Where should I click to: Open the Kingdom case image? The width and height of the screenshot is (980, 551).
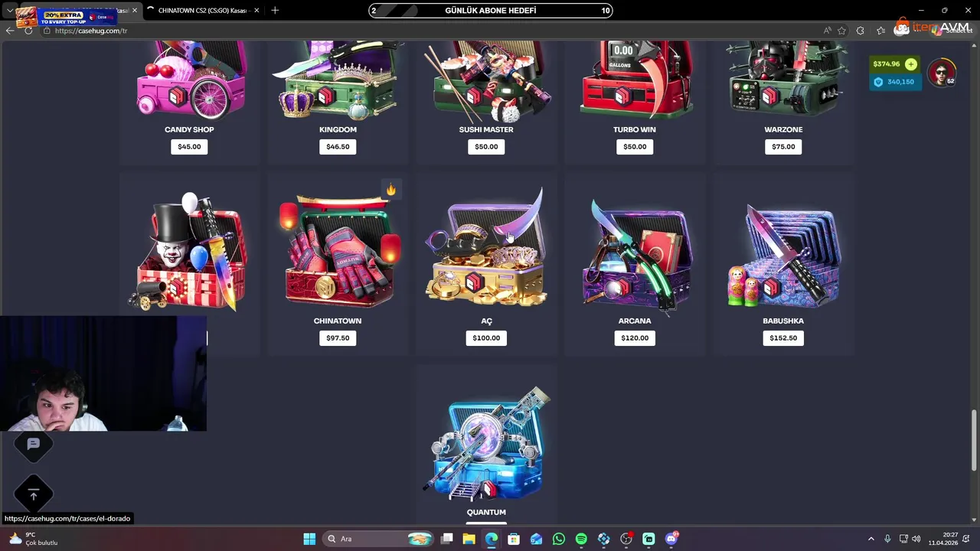pos(338,80)
